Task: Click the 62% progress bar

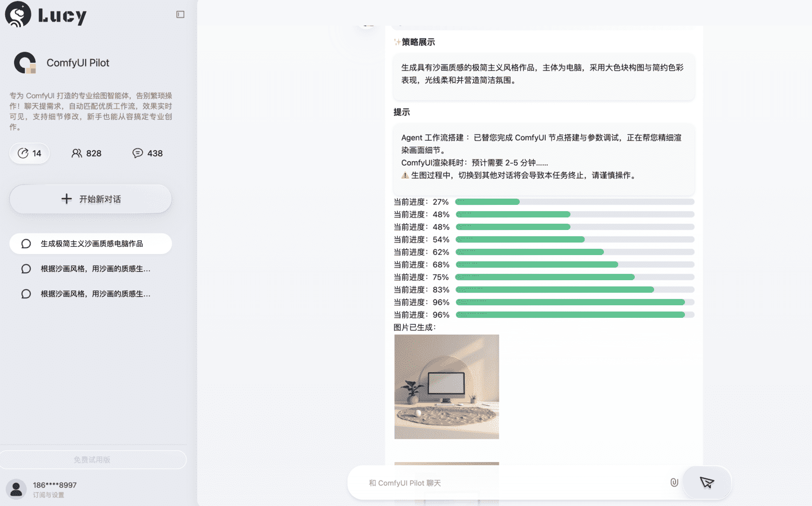Action: (575, 252)
